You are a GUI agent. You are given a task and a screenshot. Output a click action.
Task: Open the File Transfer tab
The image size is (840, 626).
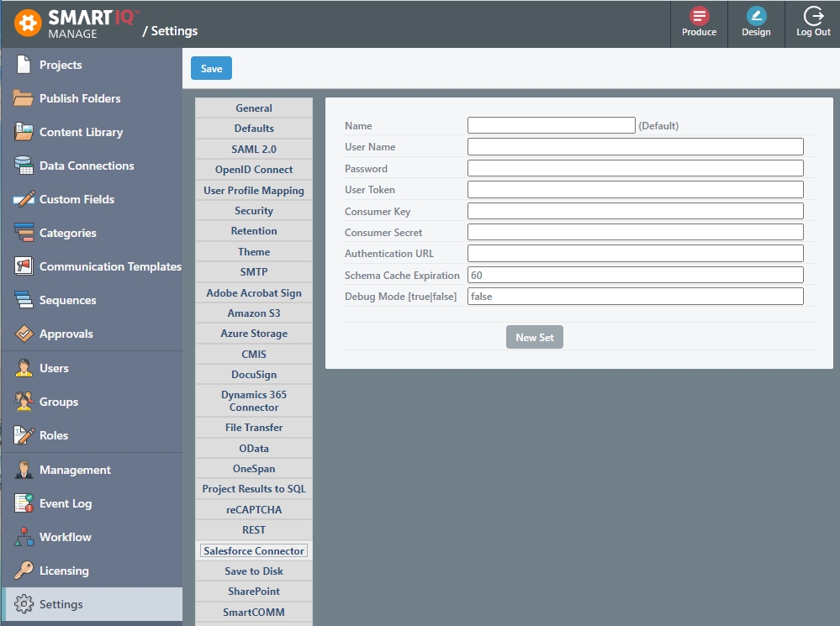pyautogui.click(x=254, y=428)
